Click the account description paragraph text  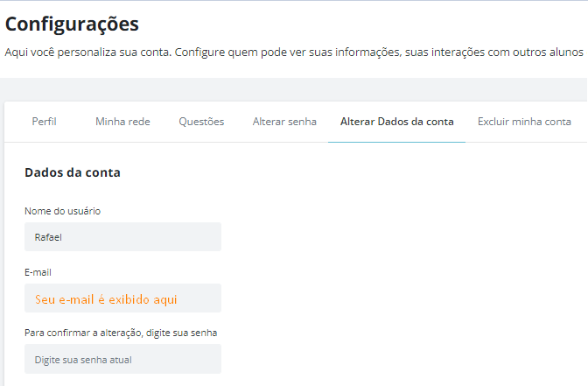coord(294,52)
